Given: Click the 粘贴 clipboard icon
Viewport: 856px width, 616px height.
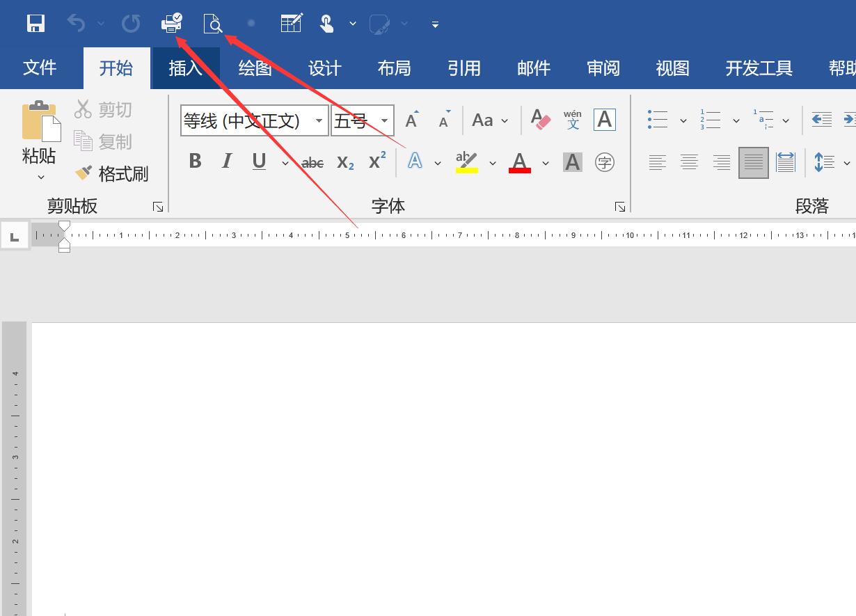Looking at the screenshot, I should click(x=40, y=121).
